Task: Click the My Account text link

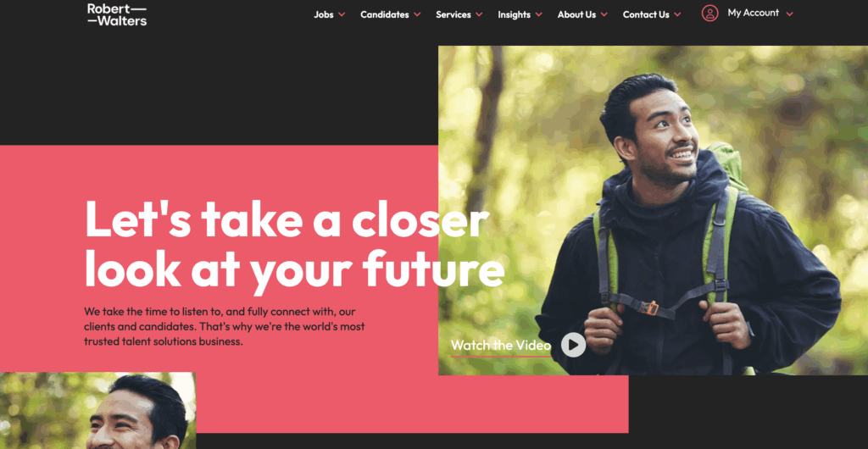Action: (x=754, y=13)
